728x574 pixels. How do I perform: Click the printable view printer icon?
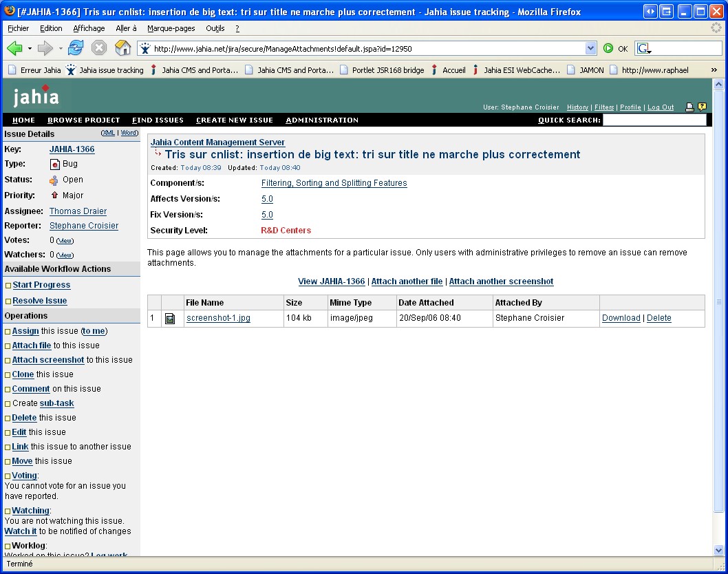click(690, 107)
